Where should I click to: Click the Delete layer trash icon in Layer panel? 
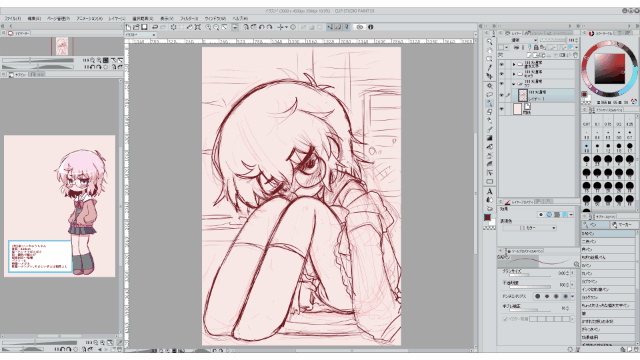pos(576,55)
